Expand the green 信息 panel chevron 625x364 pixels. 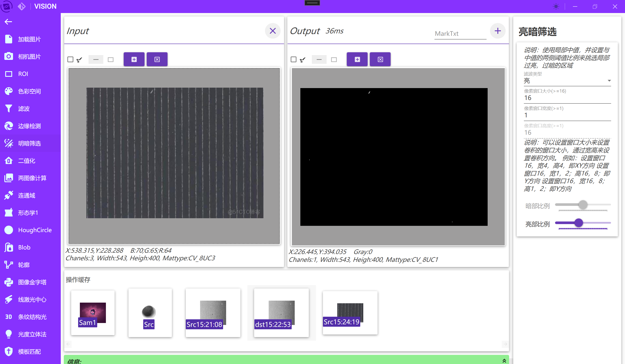[504, 361]
